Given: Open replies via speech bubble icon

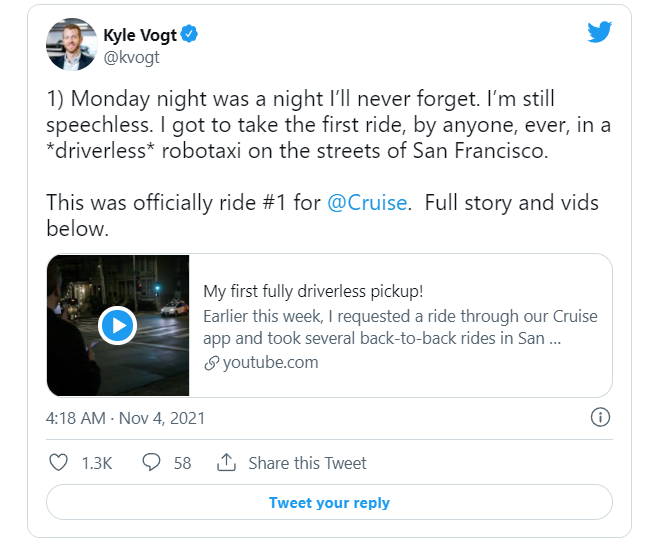Looking at the screenshot, I should pyautogui.click(x=152, y=463).
